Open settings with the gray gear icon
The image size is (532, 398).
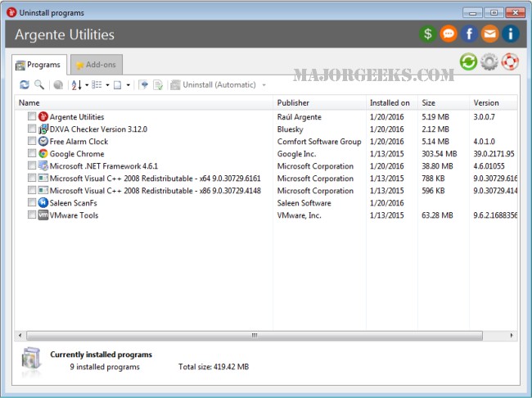(x=489, y=61)
